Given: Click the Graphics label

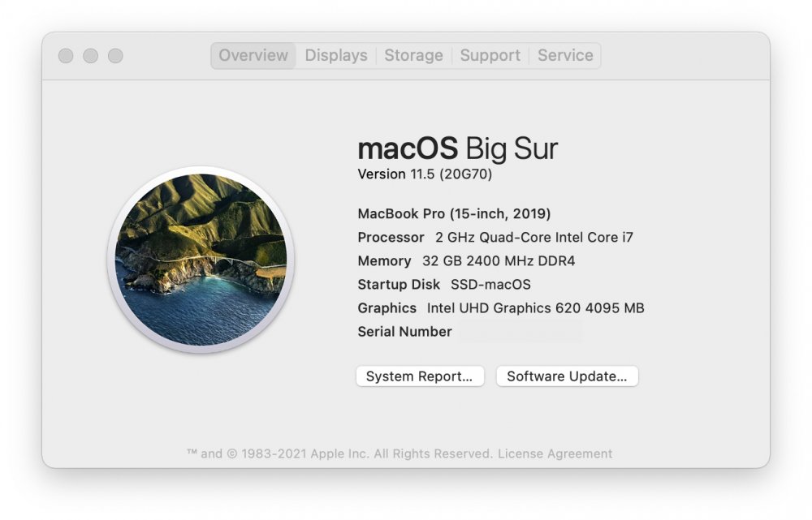Looking at the screenshot, I should tap(387, 308).
